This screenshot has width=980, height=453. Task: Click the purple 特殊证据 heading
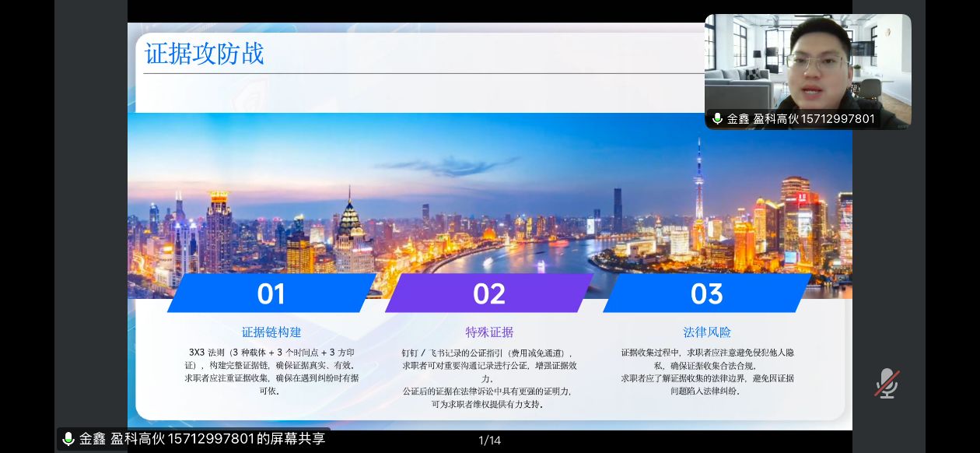(489, 332)
